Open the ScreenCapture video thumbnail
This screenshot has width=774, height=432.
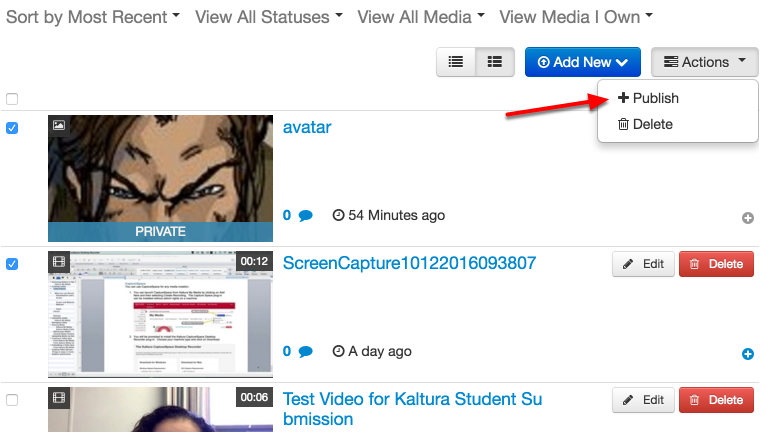pos(160,314)
